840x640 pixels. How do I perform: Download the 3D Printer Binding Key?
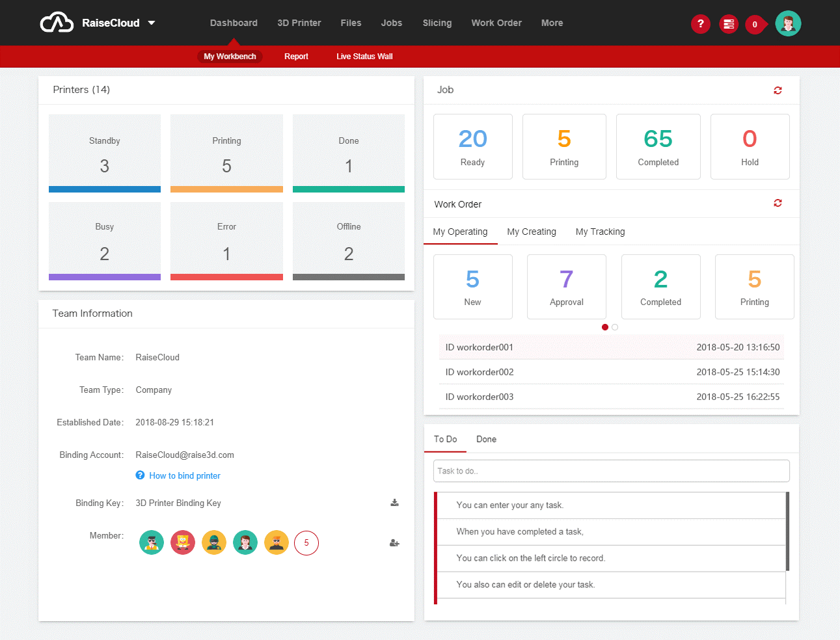click(394, 503)
